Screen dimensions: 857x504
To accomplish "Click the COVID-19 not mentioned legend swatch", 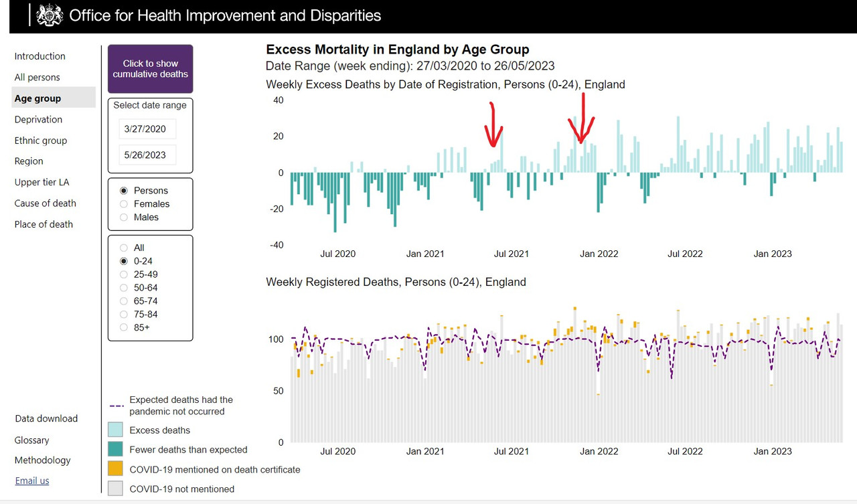I will 116,489.
